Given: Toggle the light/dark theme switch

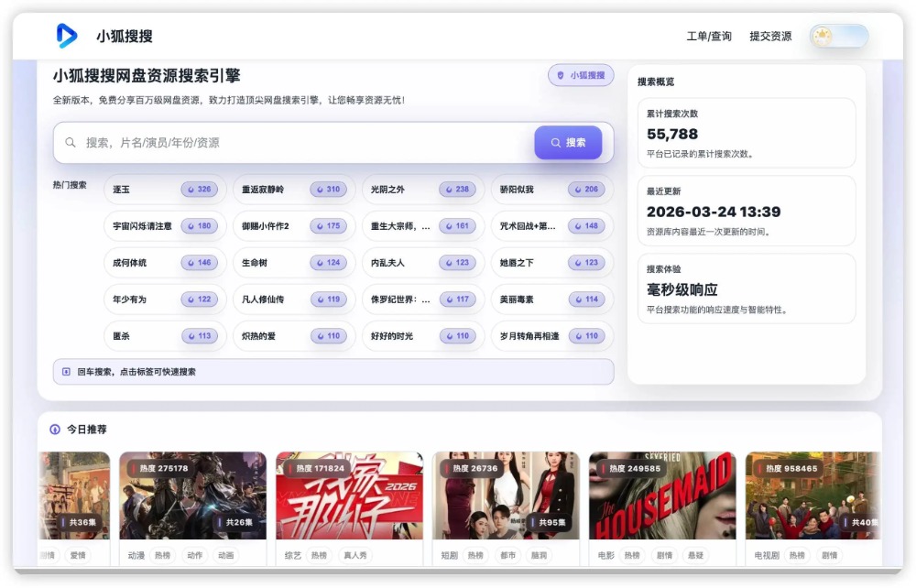Looking at the screenshot, I should pyautogui.click(x=838, y=37).
